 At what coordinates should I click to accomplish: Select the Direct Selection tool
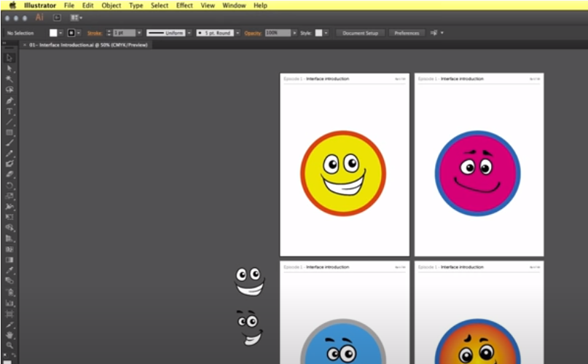pos(9,68)
